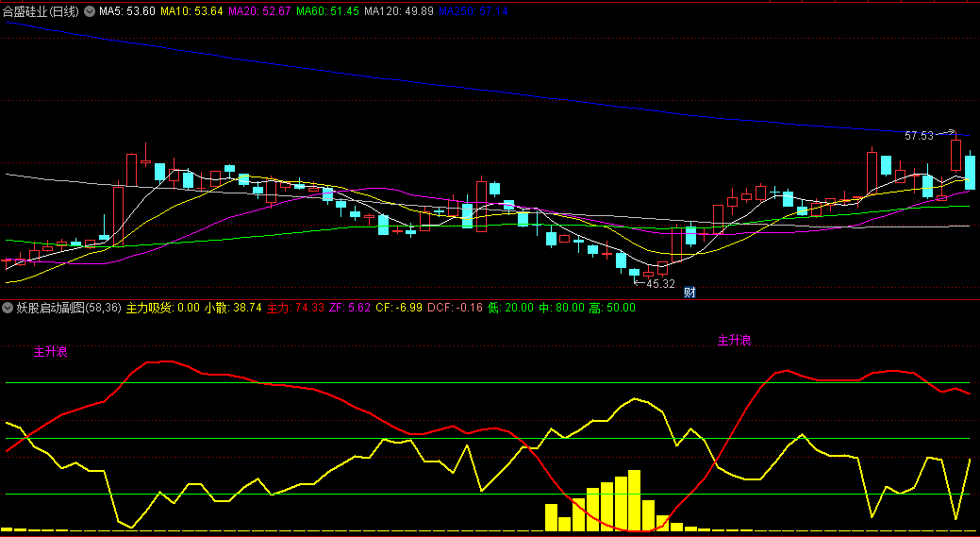Click the MA120: 49.89 label
The width and height of the screenshot is (980, 537).
tap(399, 11)
